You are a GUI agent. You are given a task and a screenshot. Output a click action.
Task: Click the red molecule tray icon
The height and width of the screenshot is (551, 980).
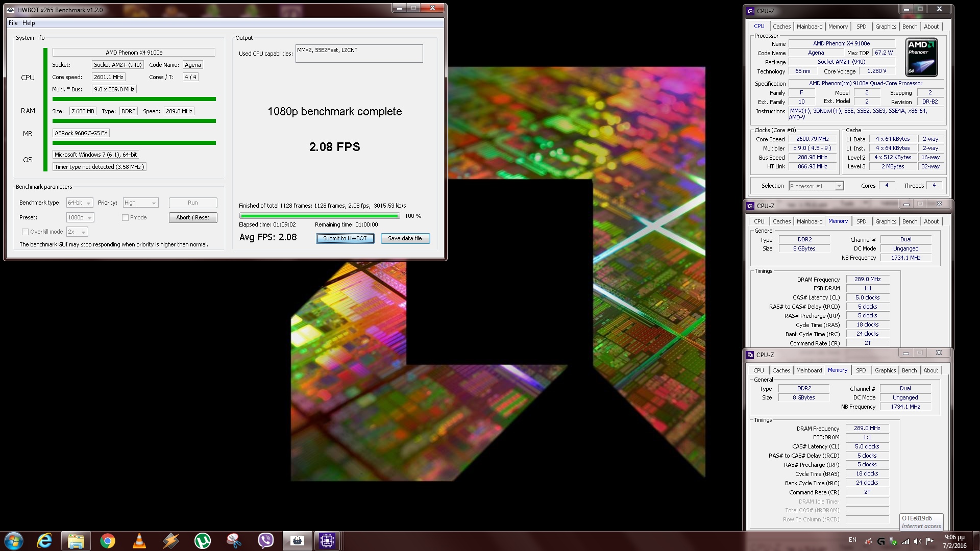[868, 541]
